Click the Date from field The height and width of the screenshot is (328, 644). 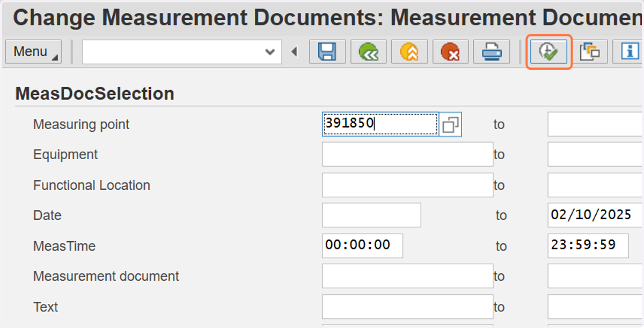coord(371,215)
